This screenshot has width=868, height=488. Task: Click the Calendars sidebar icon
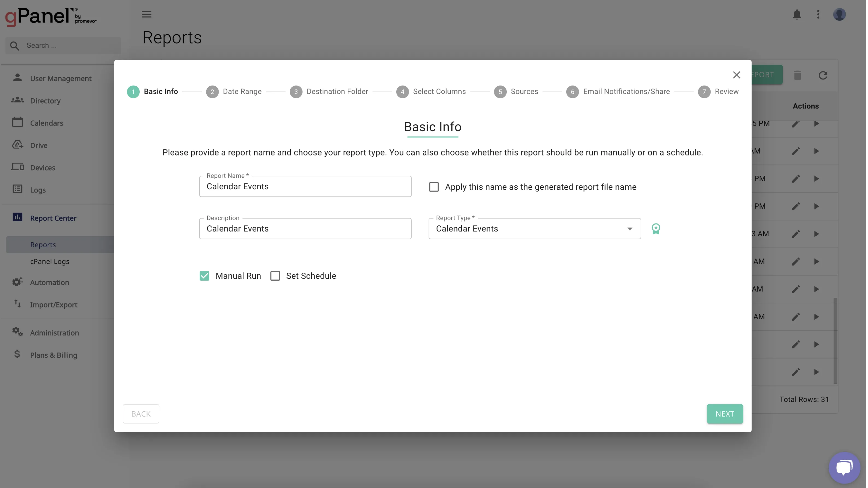point(17,122)
